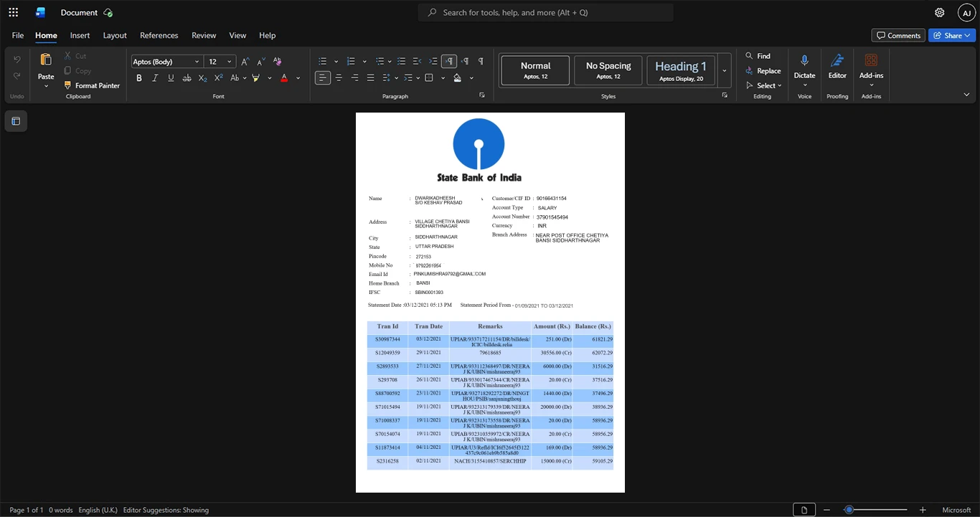Open Paragraph settings dialog launcher
Screen dimensions: 980x517
click(x=481, y=95)
